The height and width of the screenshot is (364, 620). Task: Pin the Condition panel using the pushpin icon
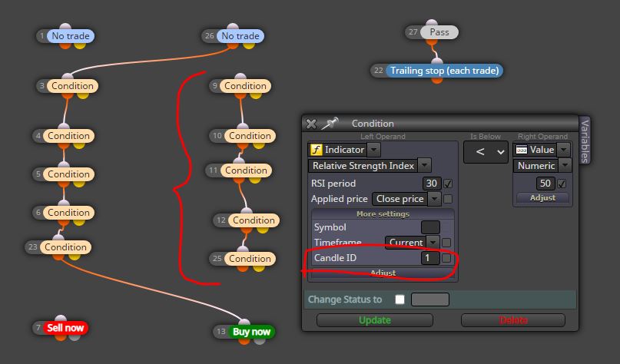[330, 124]
